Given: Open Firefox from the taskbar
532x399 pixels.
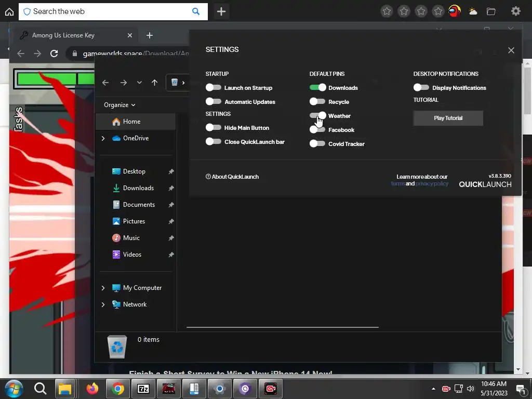Looking at the screenshot, I should tap(92, 388).
